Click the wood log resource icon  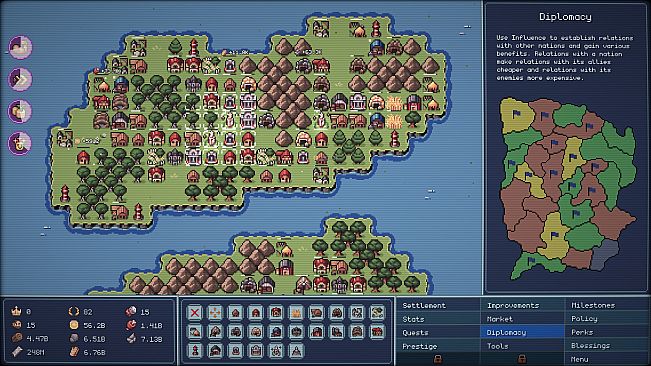16,338
